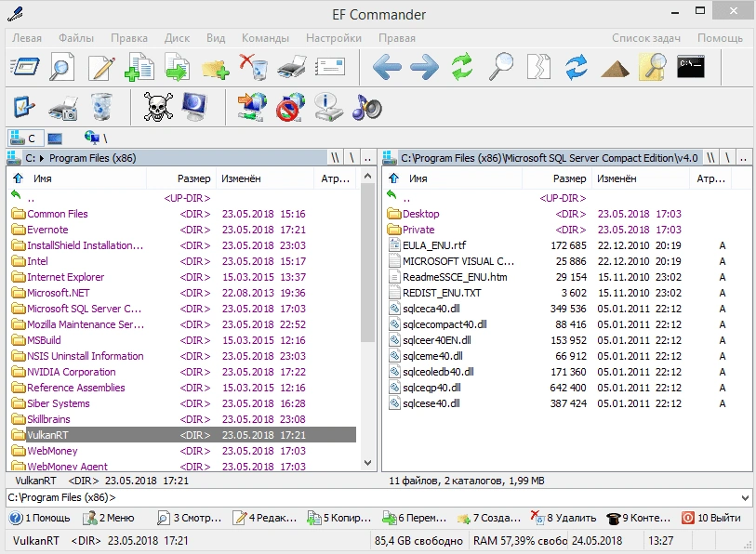Click the skull and crossbones icon
Viewport: 756px width, 554px height.
click(159, 107)
